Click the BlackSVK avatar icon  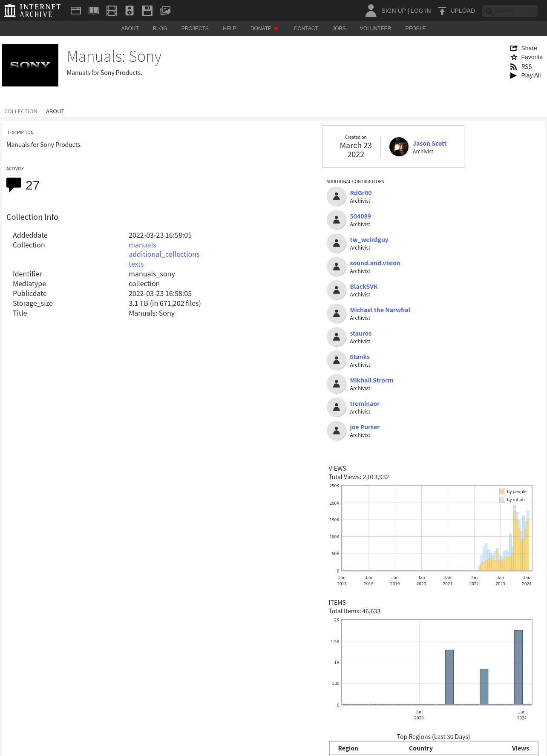pos(337,290)
